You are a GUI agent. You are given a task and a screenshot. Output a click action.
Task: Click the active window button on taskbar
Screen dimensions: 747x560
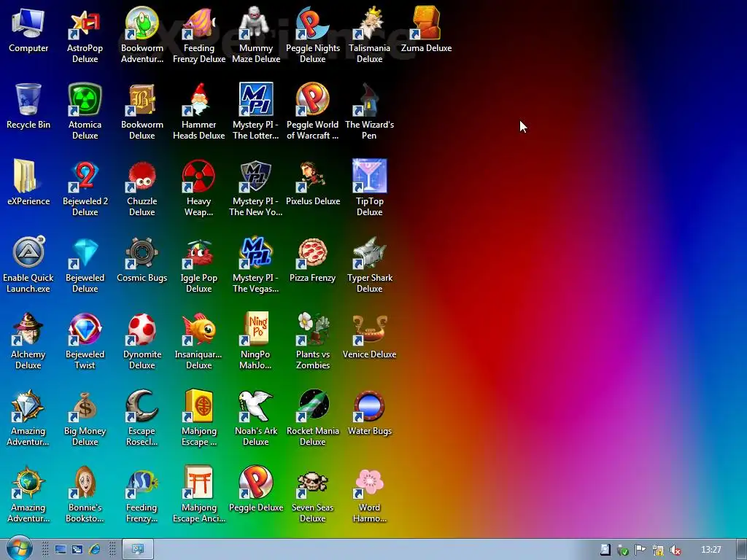[138, 550]
